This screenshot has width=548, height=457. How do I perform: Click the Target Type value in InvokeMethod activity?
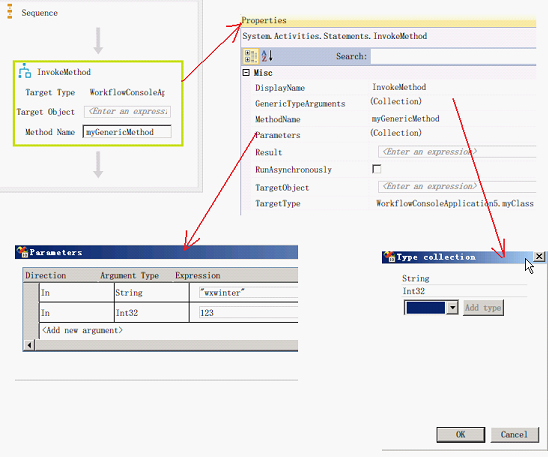[x=127, y=92]
